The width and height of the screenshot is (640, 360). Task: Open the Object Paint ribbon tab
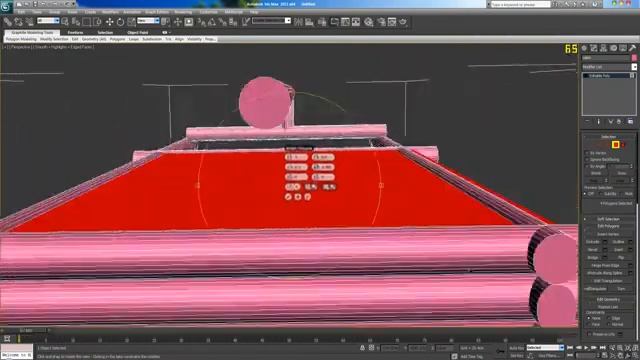[x=138, y=32]
